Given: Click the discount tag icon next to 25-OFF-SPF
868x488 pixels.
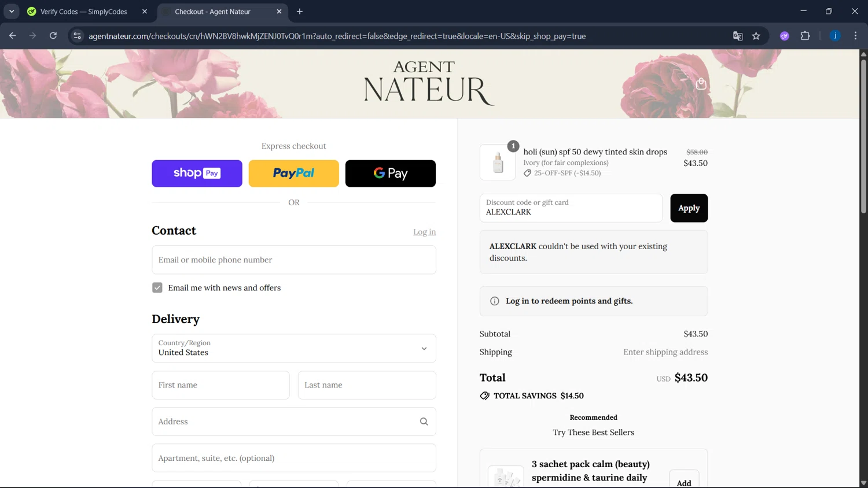Looking at the screenshot, I should pyautogui.click(x=527, y=173).
